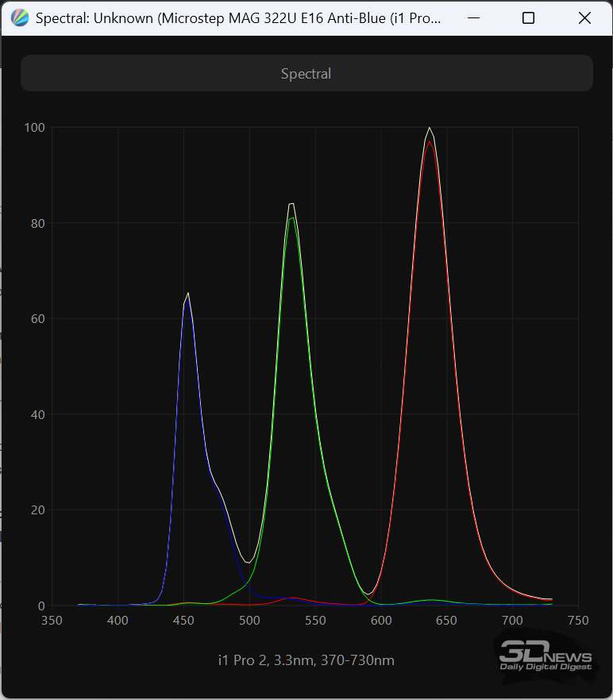Click the 'i1 Pro 2, 3.3nm, 370-730nm' caption
The image size is (613, 700).
pos(306,660)
